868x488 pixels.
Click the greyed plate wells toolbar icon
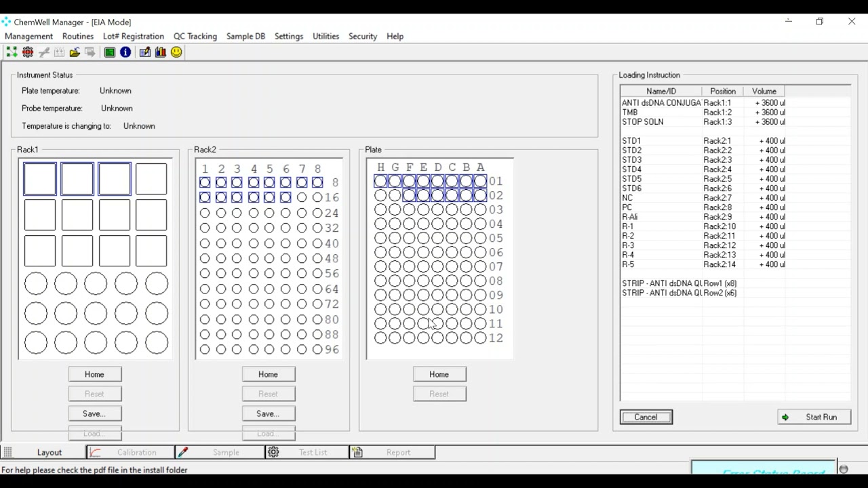click(59, 52)
